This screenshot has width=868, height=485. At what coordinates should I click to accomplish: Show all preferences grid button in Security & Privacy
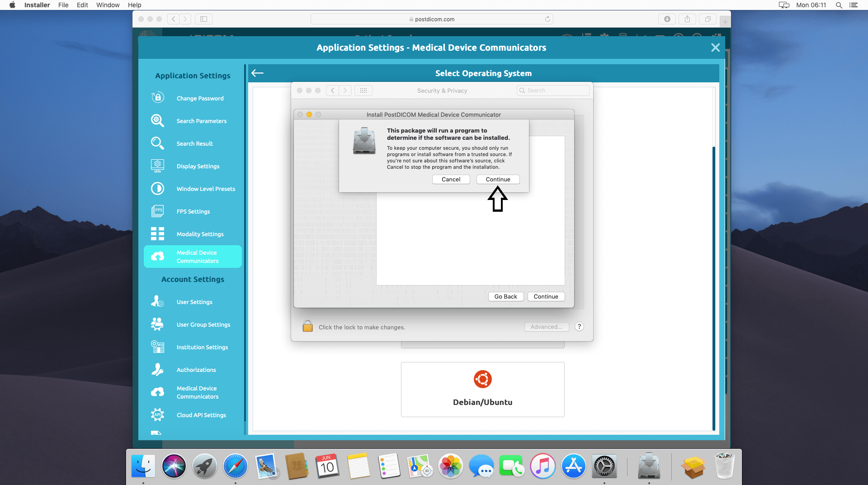click(363, 90)
